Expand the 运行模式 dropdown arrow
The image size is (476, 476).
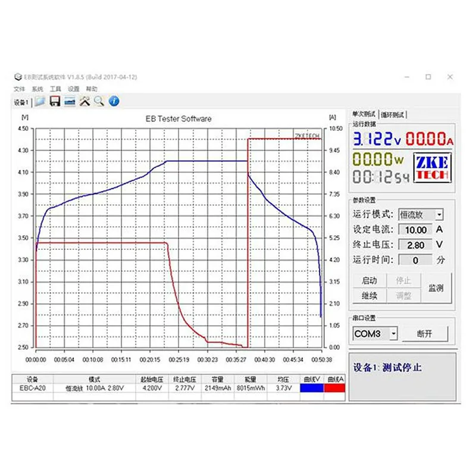point(439,215)
